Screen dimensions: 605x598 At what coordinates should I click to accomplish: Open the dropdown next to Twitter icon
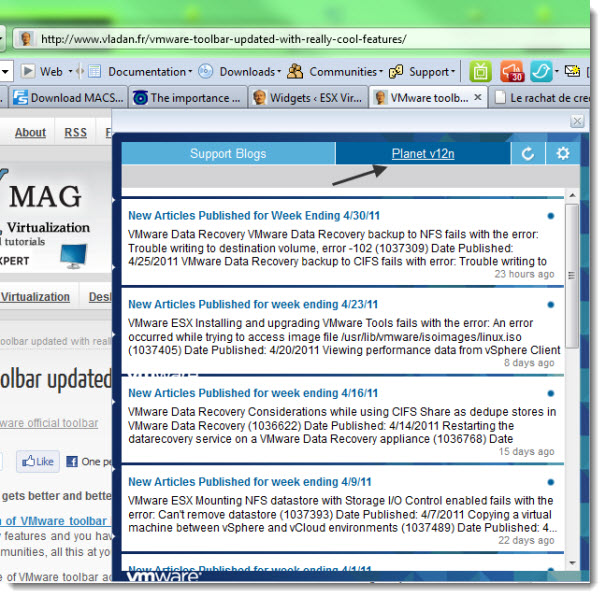click(x=556, y=71)
